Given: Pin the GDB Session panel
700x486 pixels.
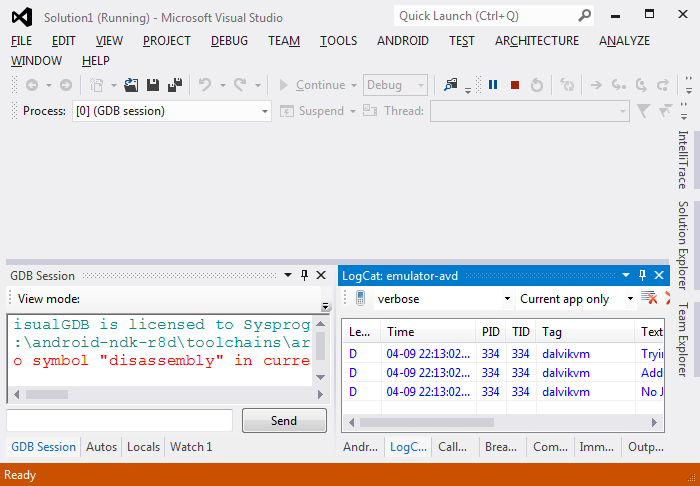Looking at the screenshot, I should (x=304, y=275).
